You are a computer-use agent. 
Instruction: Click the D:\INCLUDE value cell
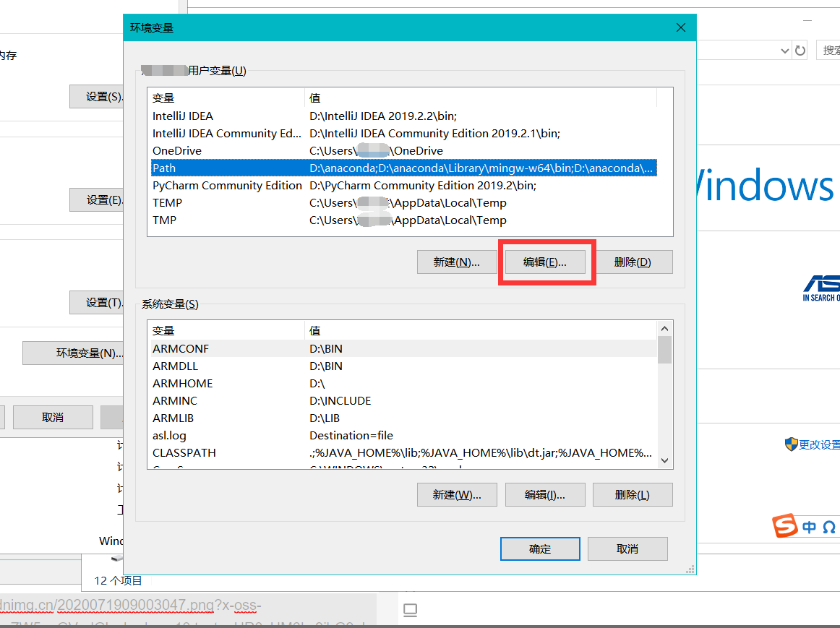click(x=340, y=400)
